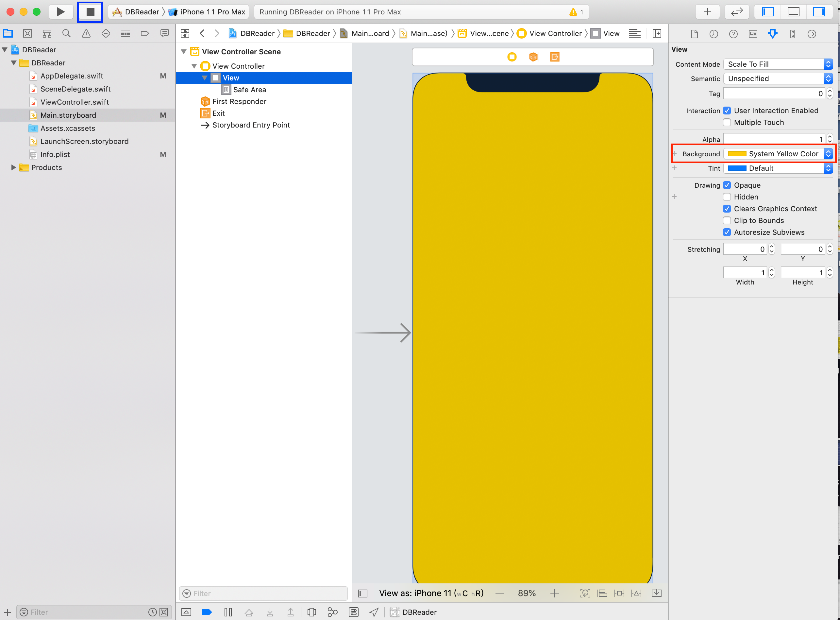The width and height of the screenshot is (840, 620).
Task: Open the related items grid menu
Action: (x=185, y=33)
